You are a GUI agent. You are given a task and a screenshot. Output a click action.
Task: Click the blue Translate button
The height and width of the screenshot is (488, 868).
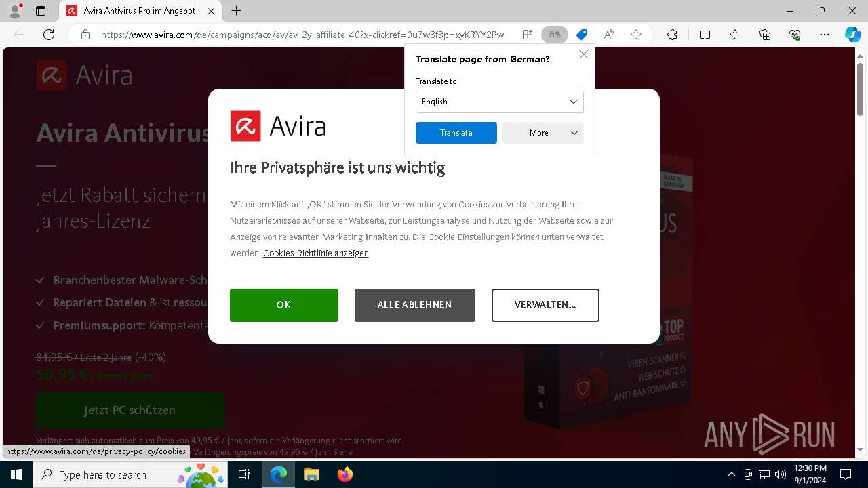[x=456, y=133]
